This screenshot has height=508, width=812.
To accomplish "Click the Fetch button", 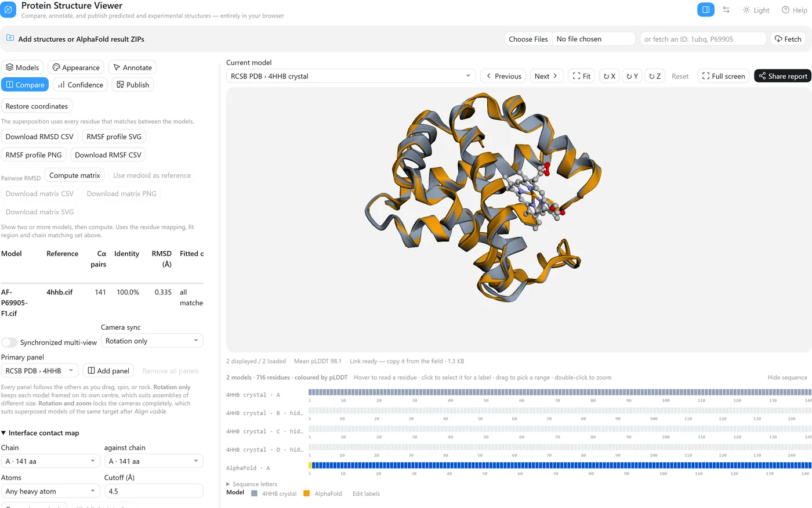I will [788, 39].
